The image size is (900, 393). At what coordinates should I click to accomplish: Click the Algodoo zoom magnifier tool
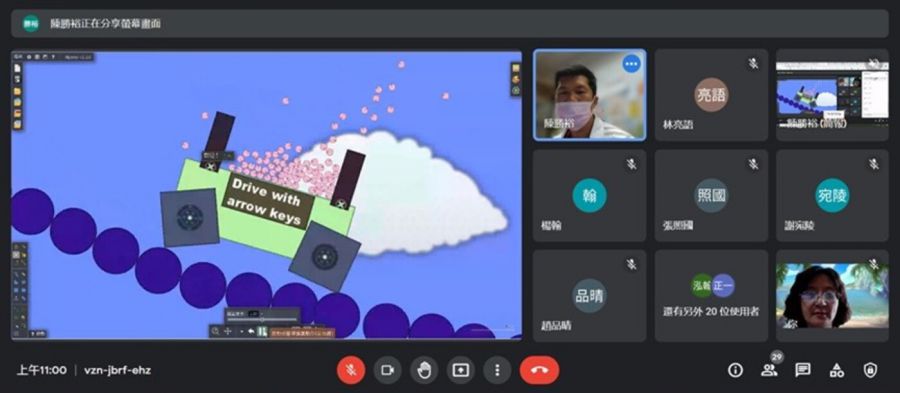tap(215, 332)
